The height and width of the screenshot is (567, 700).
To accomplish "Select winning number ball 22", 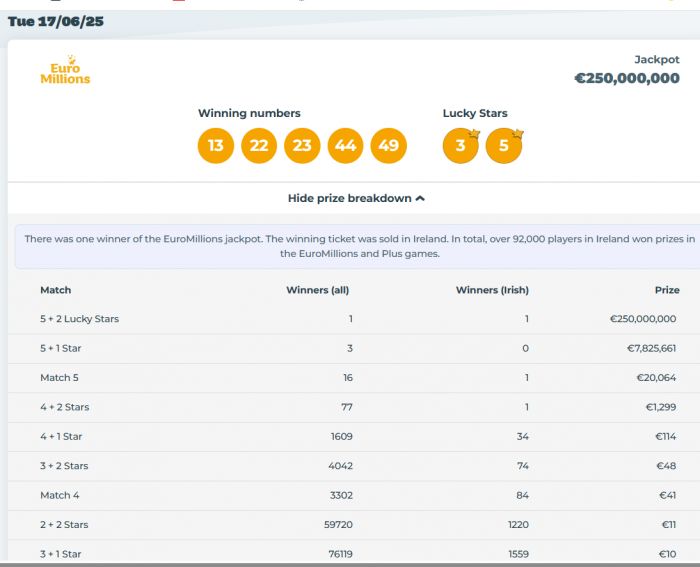I will click(x=259, y=146).
